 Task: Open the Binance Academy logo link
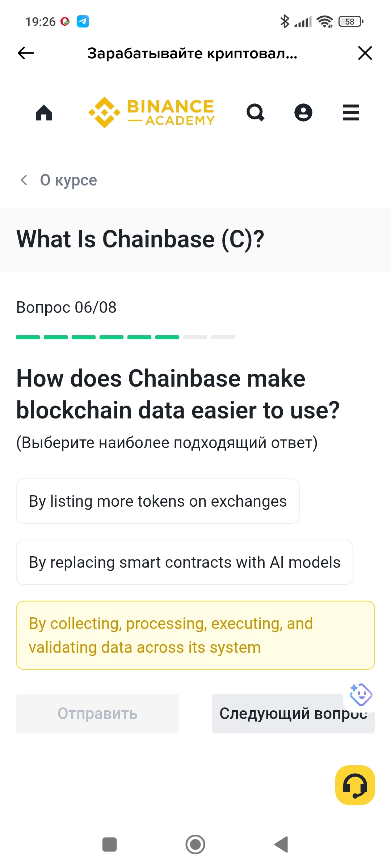(x=152, y=112)
